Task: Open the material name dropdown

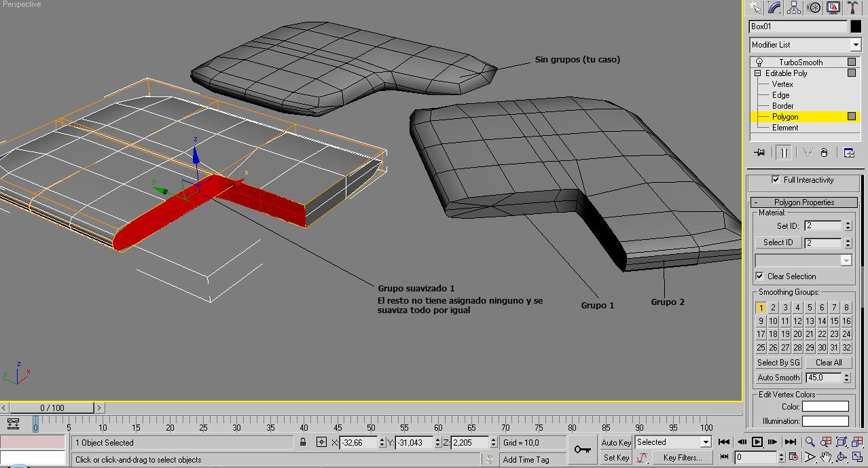Action: 846,261
